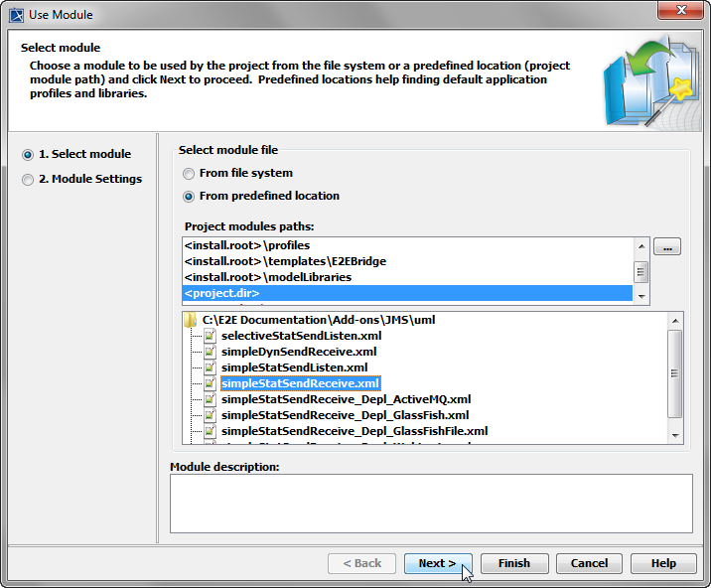The width and height of the screenshot is (711, 588).
Task: Click the file icon beside simpleStatSendListen.xml
Action: click(210, 367)
